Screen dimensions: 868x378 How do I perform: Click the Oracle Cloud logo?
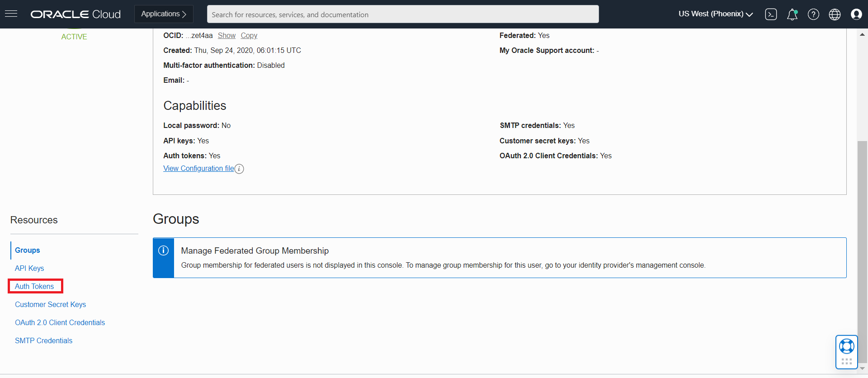click(x=75, y=14)
